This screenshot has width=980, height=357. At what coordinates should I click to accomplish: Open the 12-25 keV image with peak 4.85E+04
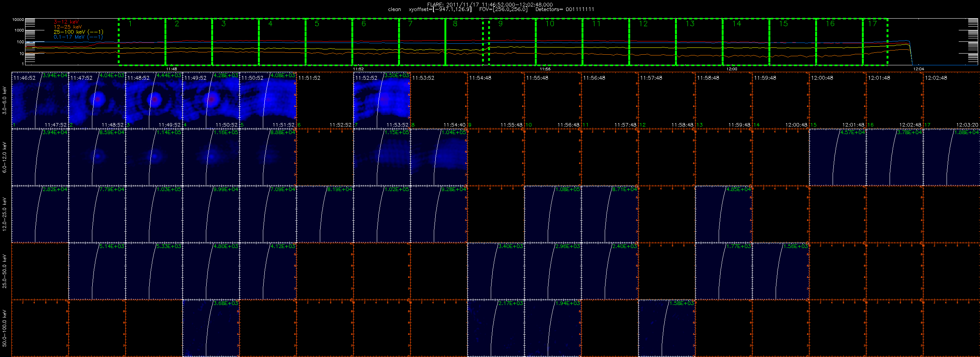724,214
